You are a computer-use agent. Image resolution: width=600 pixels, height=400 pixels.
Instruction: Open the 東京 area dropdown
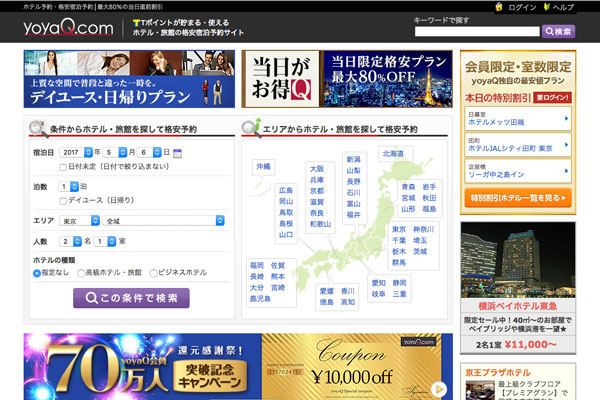pyautogui.click(x=80, y=221)
